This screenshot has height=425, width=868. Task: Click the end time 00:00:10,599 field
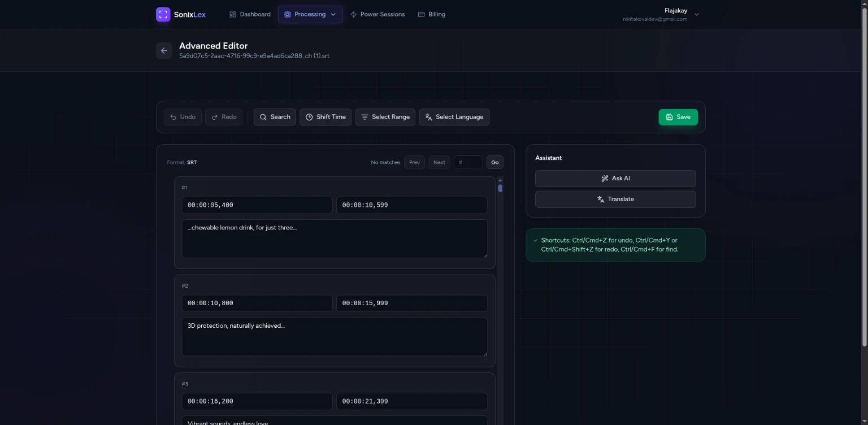[x=412, y=205]
